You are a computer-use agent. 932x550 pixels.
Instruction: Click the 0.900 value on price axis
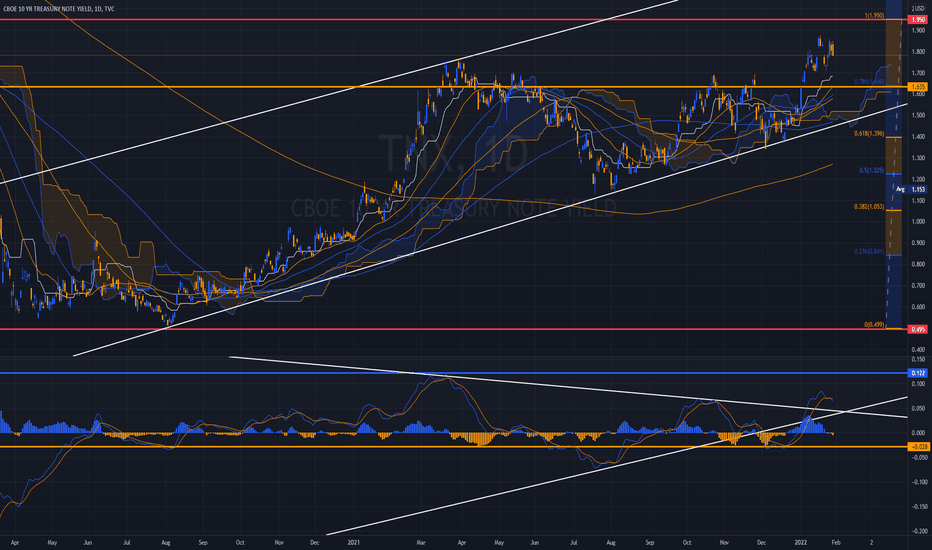(x=918, y=243)
